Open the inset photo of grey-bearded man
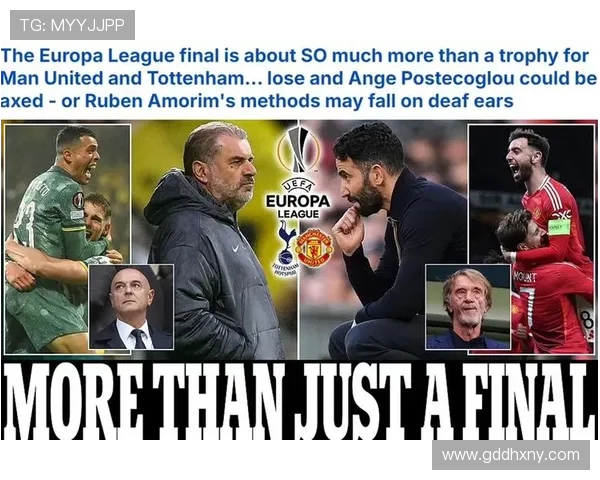The height and width of the screenshot is (480, 600). coord(468,307)
